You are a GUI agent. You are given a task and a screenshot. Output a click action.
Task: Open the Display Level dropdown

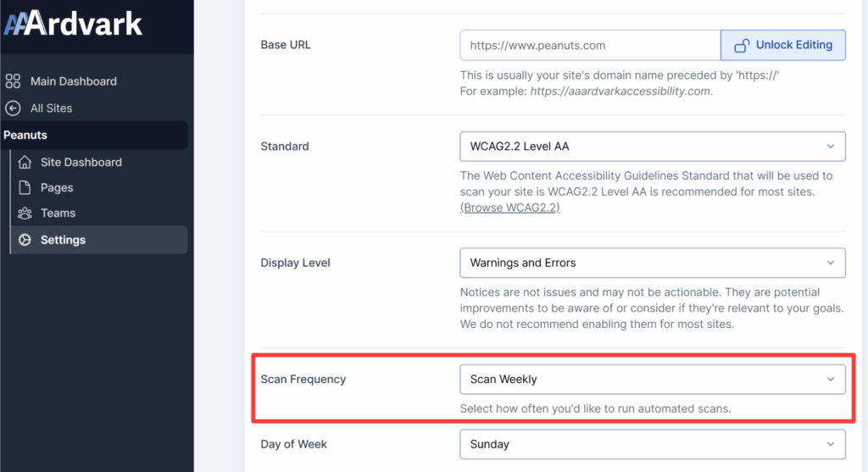(652, 263)
